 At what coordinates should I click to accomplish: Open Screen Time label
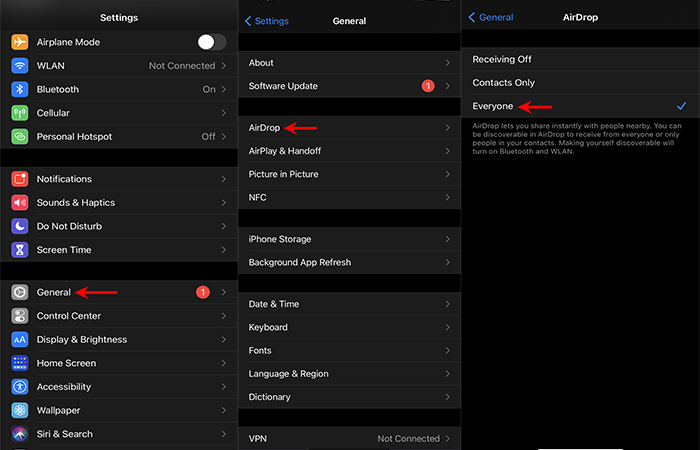(64, 250)
